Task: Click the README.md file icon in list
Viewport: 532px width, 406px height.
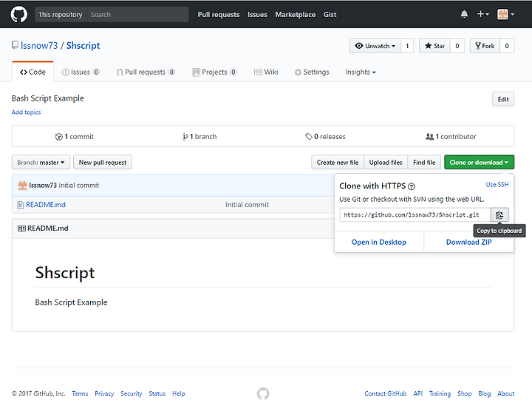Action: pyautogui.click(x=21, y=205)
